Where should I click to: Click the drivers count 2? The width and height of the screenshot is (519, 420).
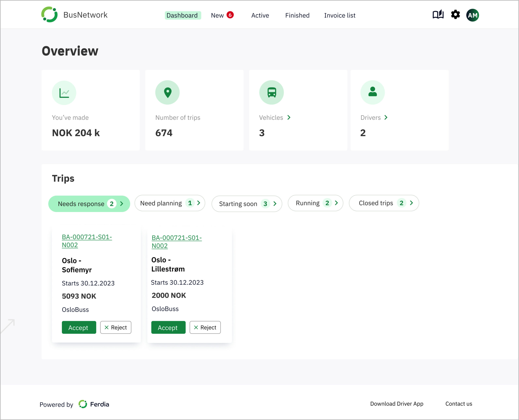pyautogui.click(x=363, y=133)
